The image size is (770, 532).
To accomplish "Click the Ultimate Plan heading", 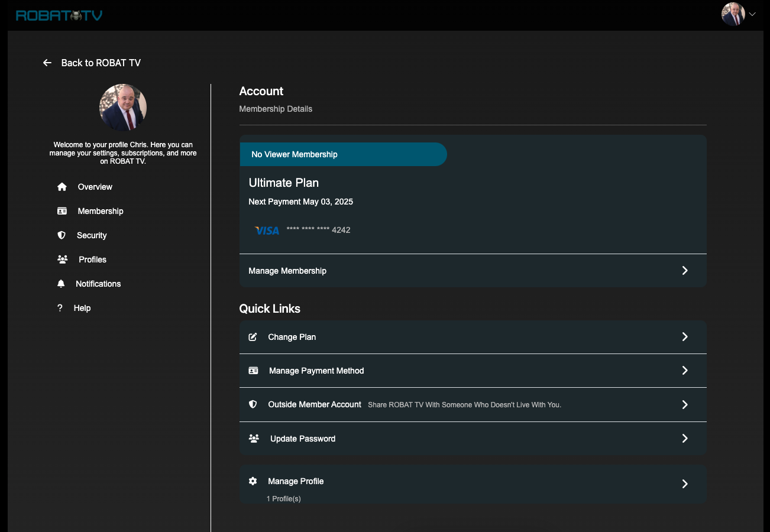I will (x=284, y=183).
